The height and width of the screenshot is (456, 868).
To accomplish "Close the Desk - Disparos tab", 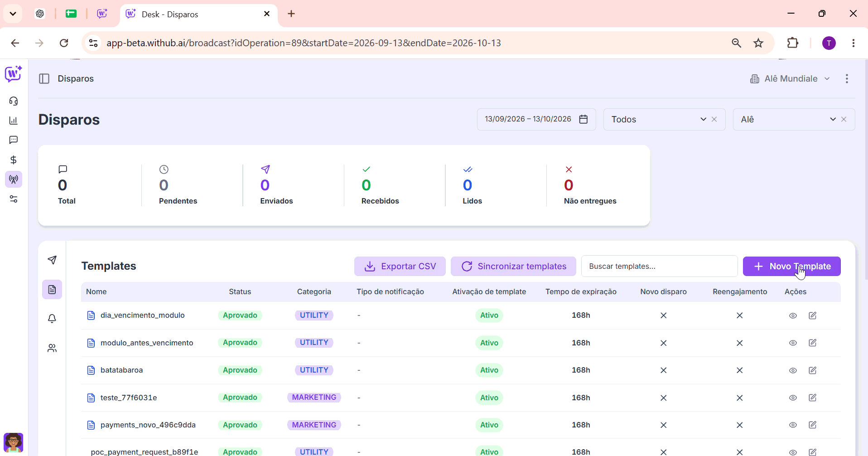I will [267, 14].
